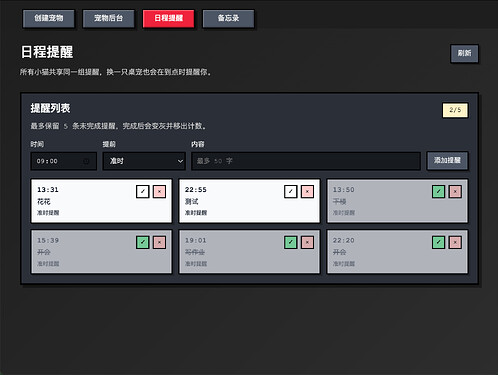498x375 pixels.
Task: Click the 22:20 time text
Action: (344, 240)
